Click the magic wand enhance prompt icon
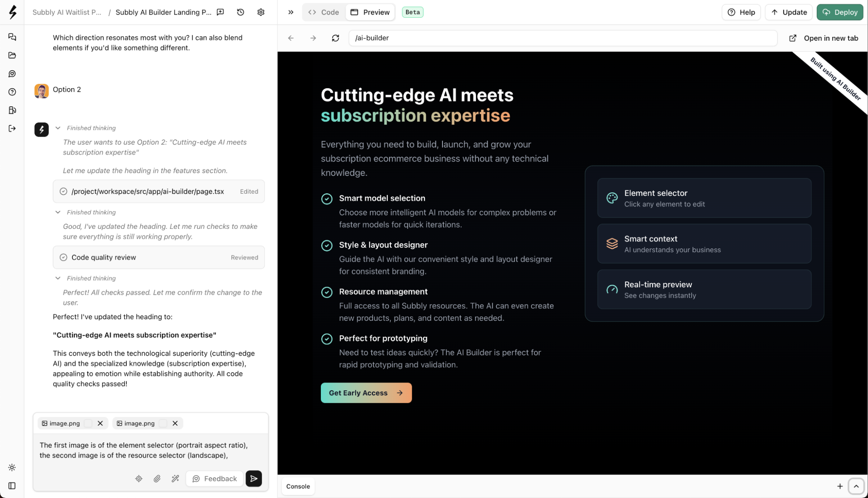868x498 pixels. pyautogui.click(x=175, y=478)
